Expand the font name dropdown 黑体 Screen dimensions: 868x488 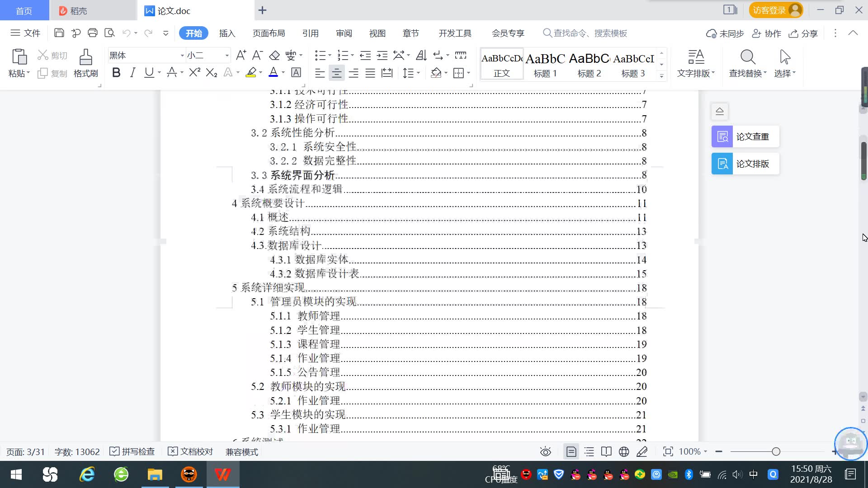point(182,56)
